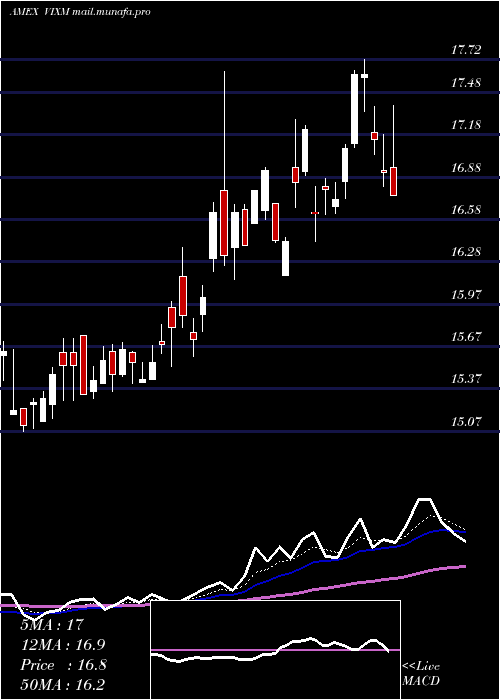Click the <<Live MACD label
500x700 pixels.
pos(421,674)
